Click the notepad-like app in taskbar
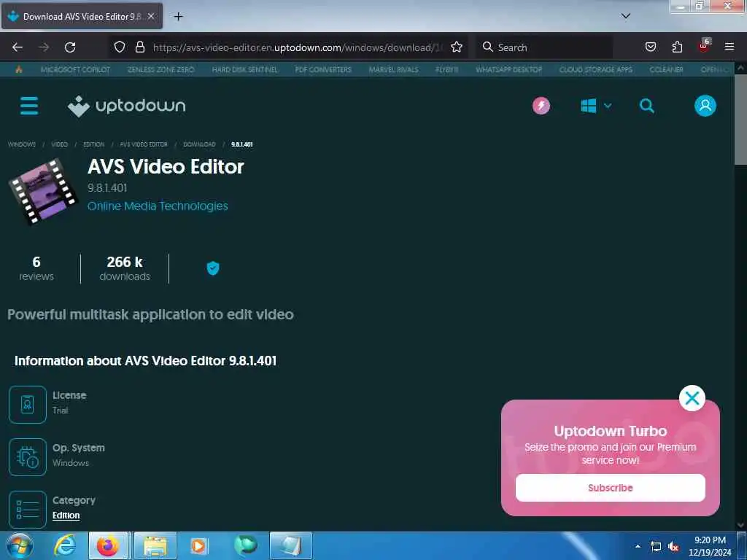This screenshot has width=747, height=560. tap(290, 545)
